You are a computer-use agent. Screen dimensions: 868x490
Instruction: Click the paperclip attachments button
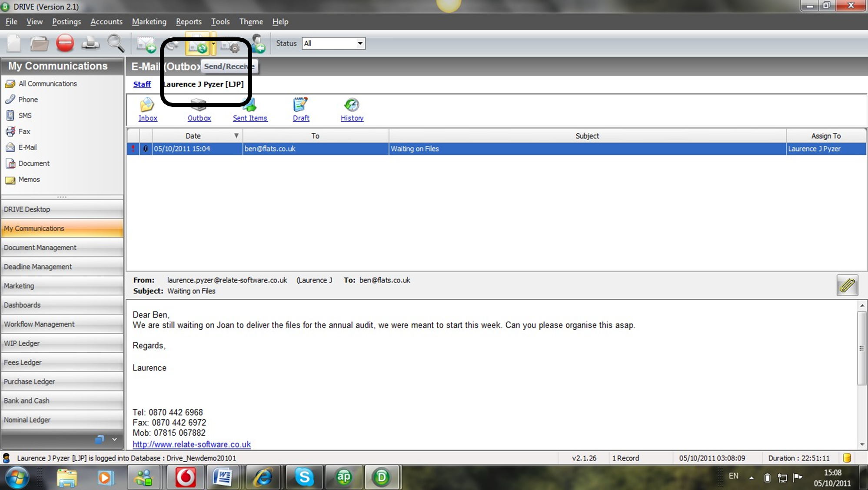847,285
